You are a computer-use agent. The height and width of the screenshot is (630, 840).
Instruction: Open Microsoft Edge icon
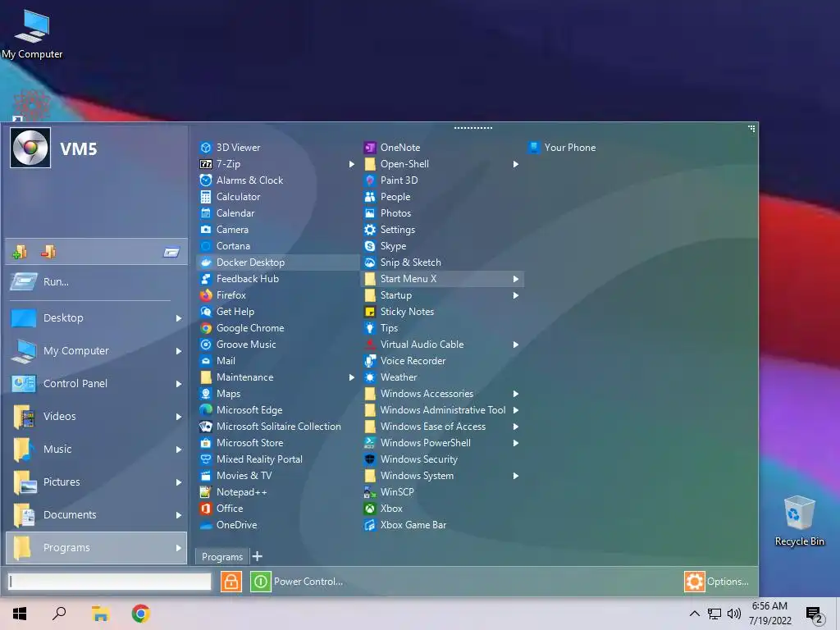[x=206, y=410]
